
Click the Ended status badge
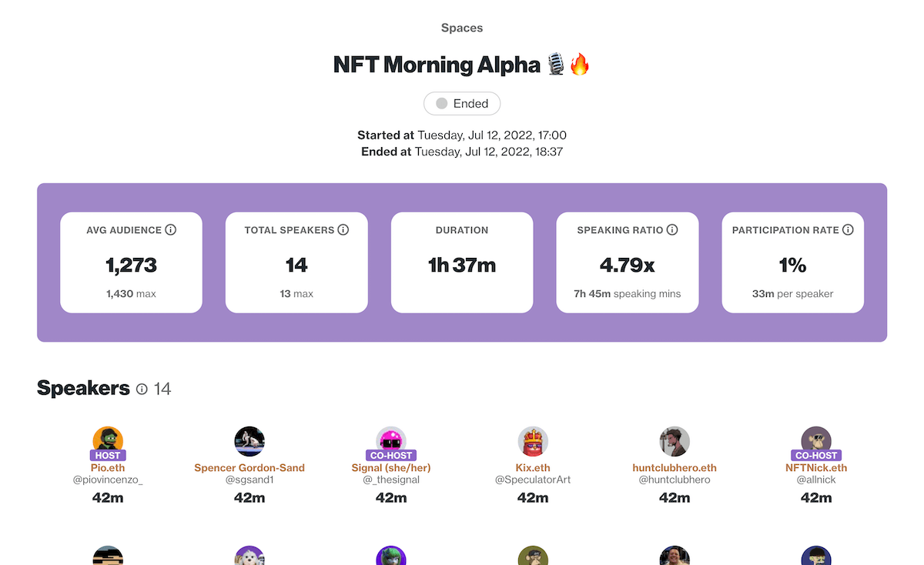[x=462, y=103]
